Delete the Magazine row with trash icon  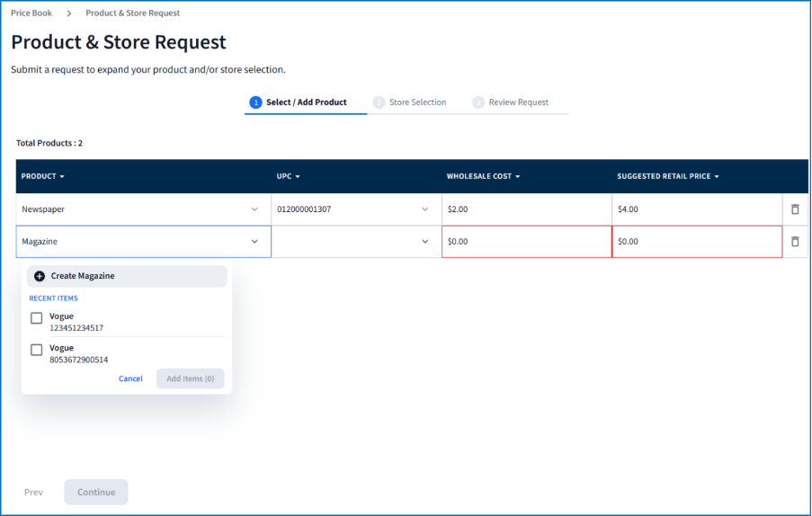[x=794, y=242]
